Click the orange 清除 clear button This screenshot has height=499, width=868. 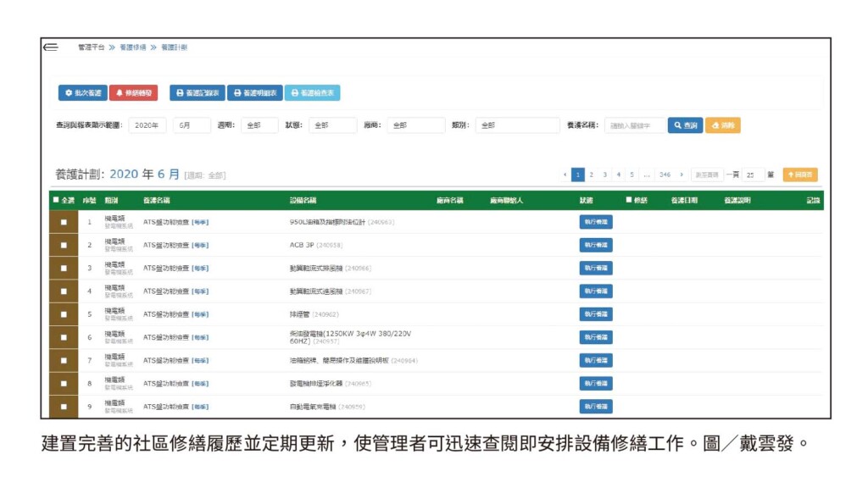[x=722, y=125]
